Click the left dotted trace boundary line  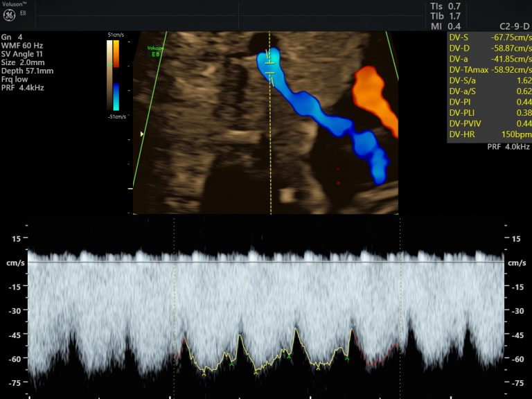(x=174, y=305)
